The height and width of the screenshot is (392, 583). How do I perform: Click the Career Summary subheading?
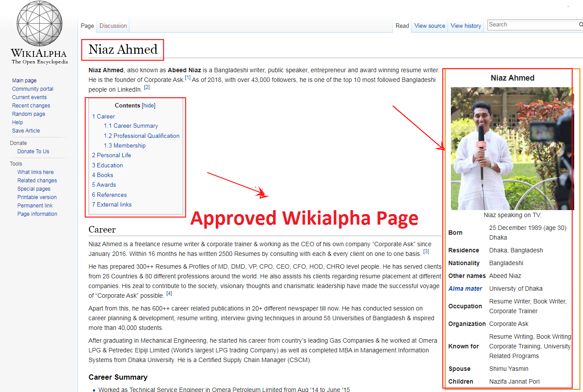click(x=118, y=377)
